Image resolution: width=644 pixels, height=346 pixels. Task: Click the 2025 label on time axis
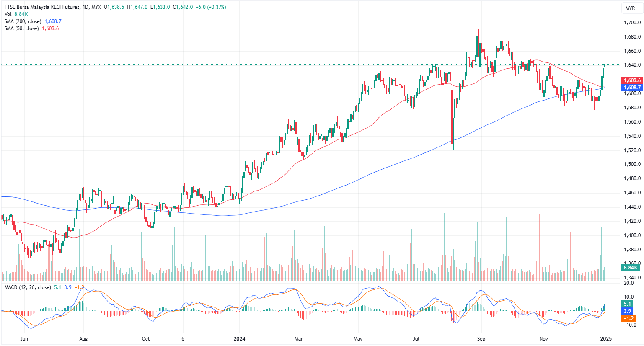pyautogui.click(x=605, y=338)
